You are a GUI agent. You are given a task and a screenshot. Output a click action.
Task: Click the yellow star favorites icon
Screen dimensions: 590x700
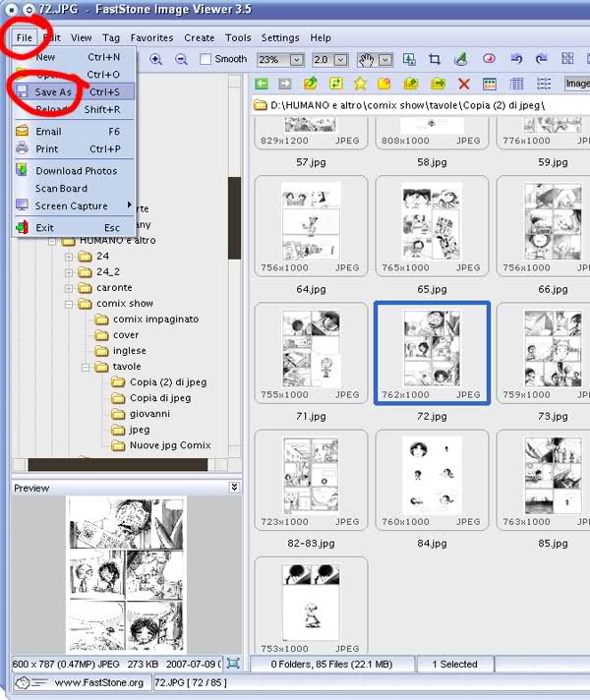360,84
